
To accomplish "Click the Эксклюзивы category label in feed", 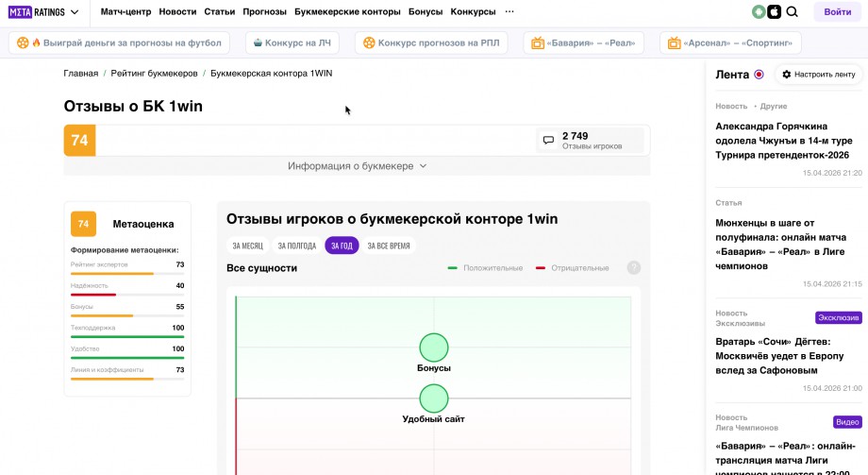I will point(740,323).
